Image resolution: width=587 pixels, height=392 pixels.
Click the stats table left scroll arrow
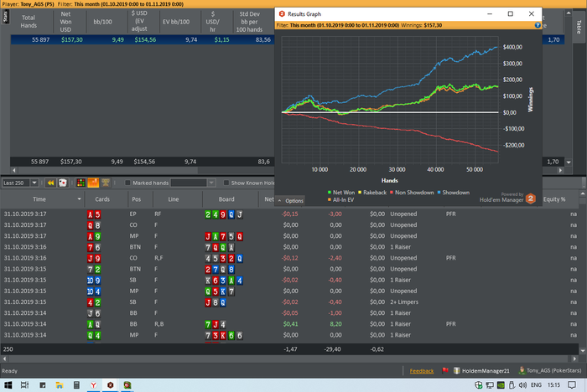point(14,170)
